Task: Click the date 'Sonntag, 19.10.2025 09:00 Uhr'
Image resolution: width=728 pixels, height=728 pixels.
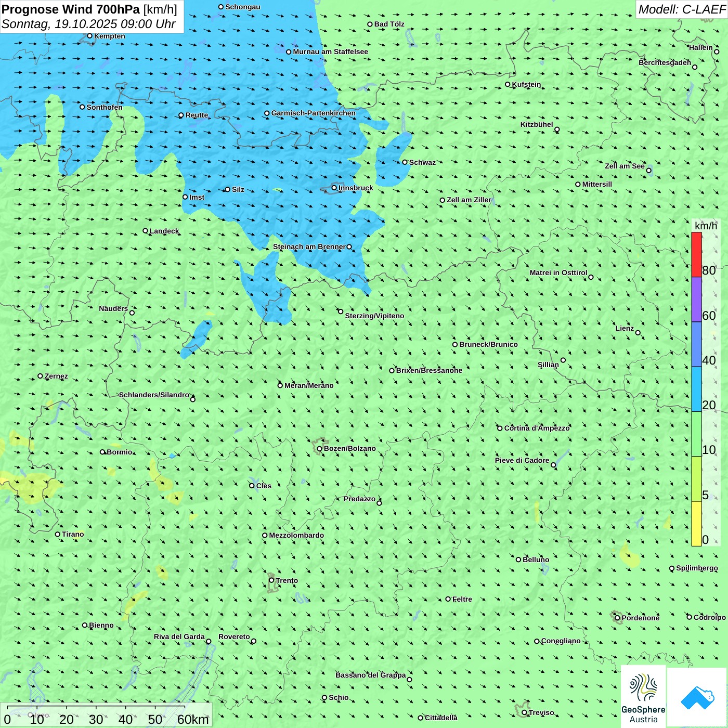Action: (x=89, y=24)
